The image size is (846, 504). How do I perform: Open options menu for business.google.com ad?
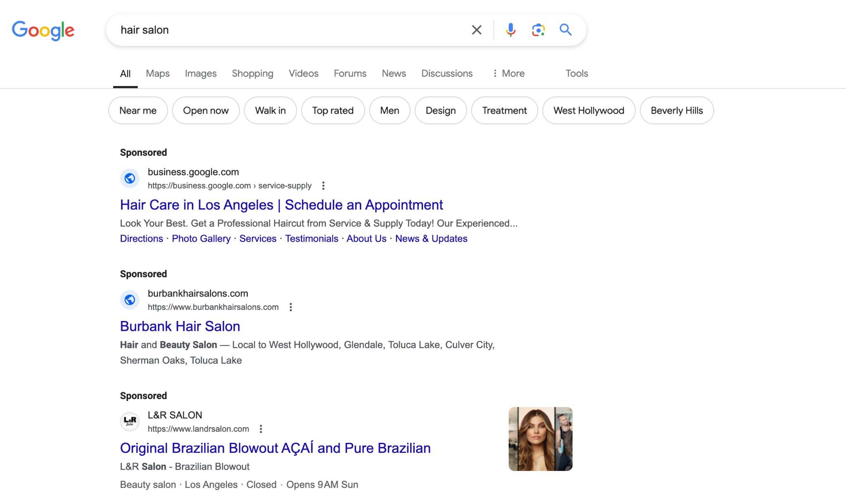(323, 186)
